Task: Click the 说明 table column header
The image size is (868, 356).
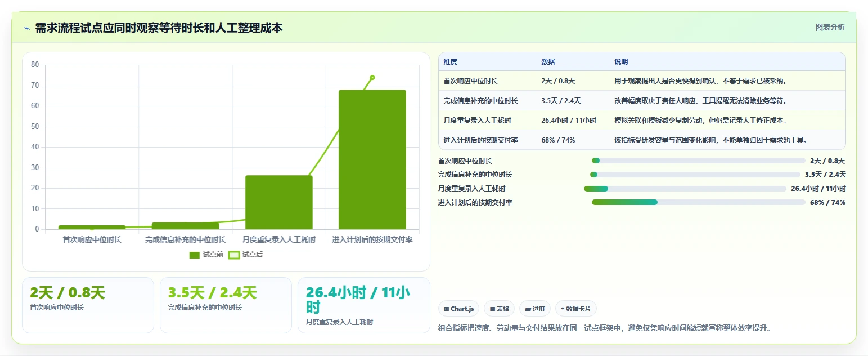Action: point(621,62)
